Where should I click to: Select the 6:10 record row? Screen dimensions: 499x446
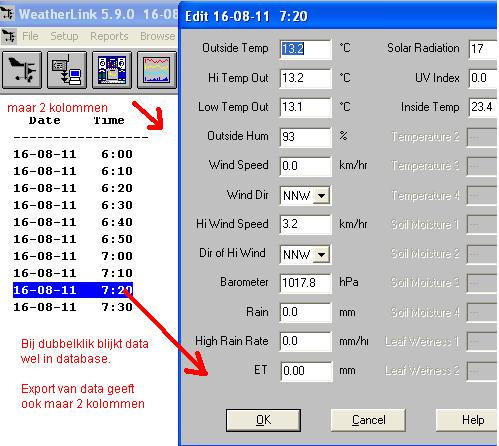pos(73,171)
